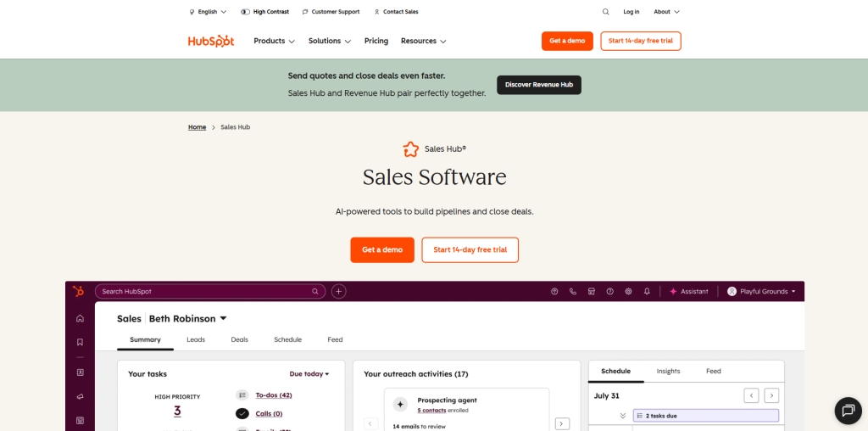The width and height of the screenshot is (868, 431).
Task: Open the English language selector
Action: (208, 12)
